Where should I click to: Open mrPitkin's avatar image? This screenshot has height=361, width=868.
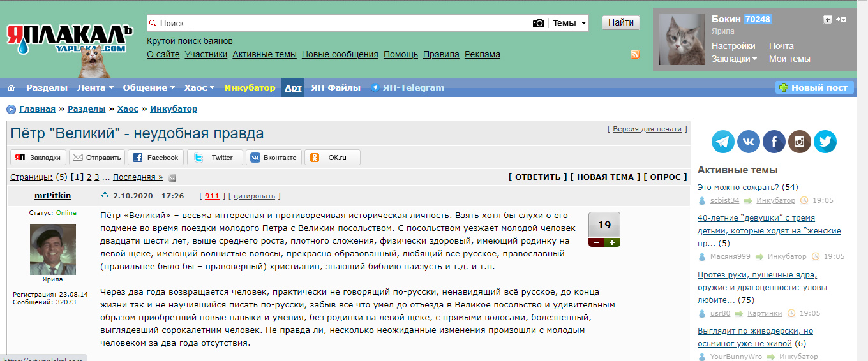(x=53, y=249)
